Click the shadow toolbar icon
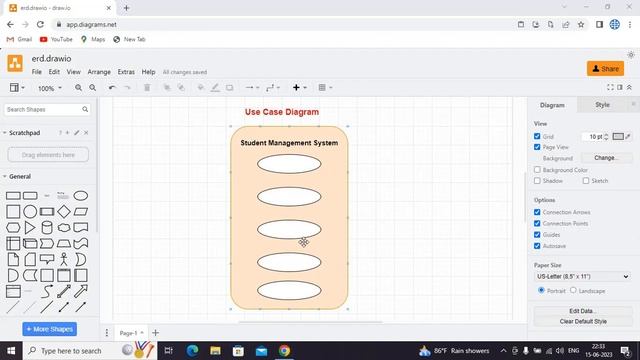Image resolution: width=640 pixels, height=360 pixels. point(229,88)
